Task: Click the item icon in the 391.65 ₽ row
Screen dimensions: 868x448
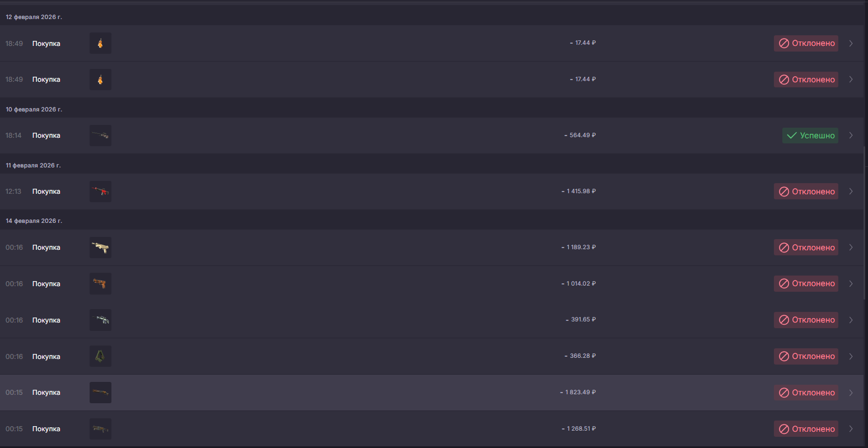Action: pos(100,320)
